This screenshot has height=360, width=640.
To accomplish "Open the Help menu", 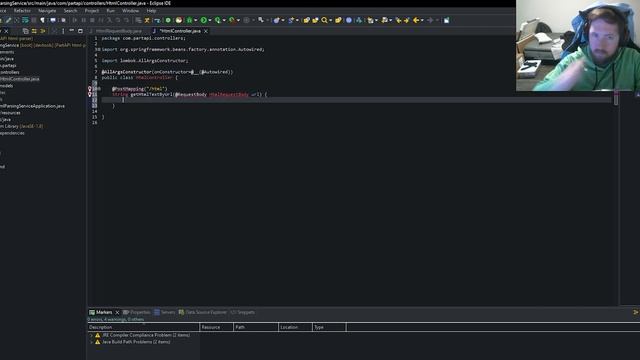I will pyautogui.click(x=151, y=11).
